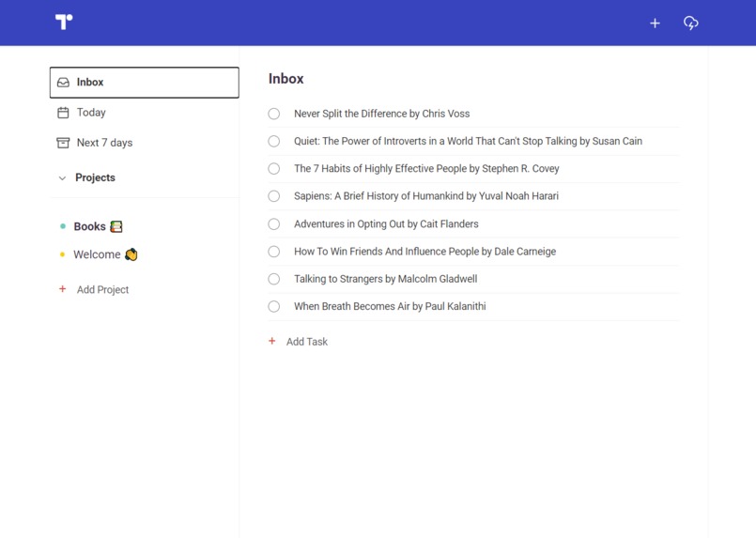Click the Projects section label

(x=95, y=177)
